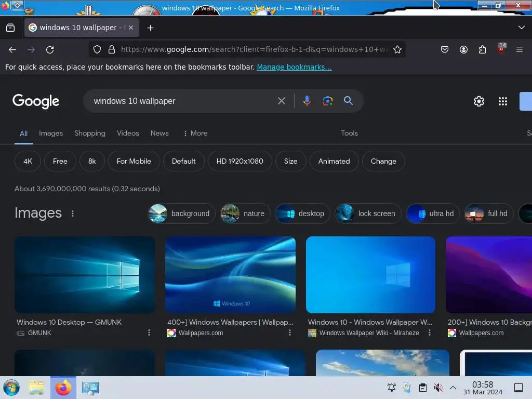Click the Google logo
Viewport: 532px width, 399px height.
pos(36,101)
